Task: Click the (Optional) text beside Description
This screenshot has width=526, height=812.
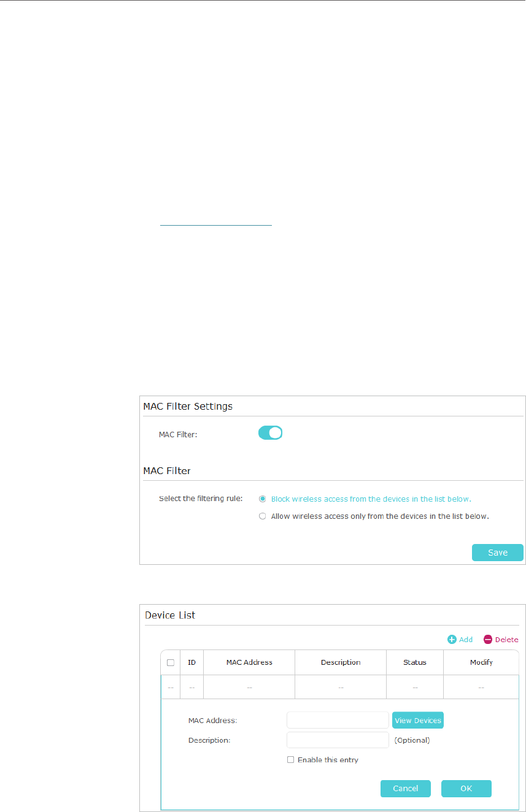Action: tap(412, 740)
